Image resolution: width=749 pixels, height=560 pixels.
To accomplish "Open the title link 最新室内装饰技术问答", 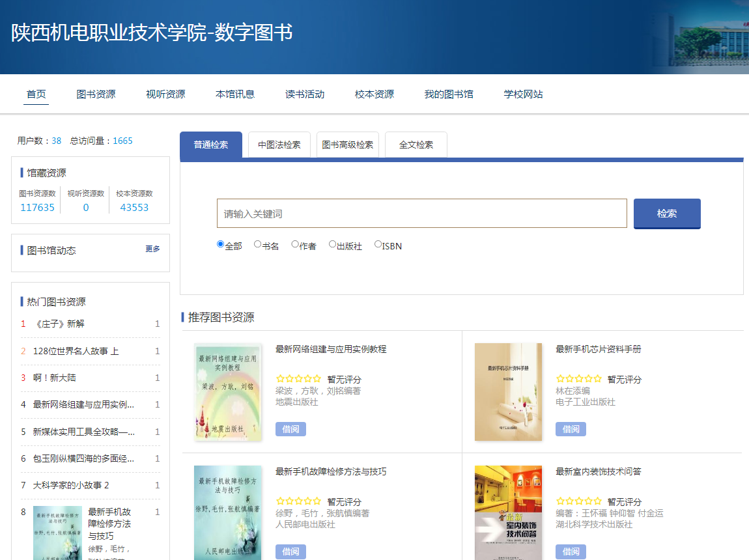I will pyautogui.click(x=598, y=471).
